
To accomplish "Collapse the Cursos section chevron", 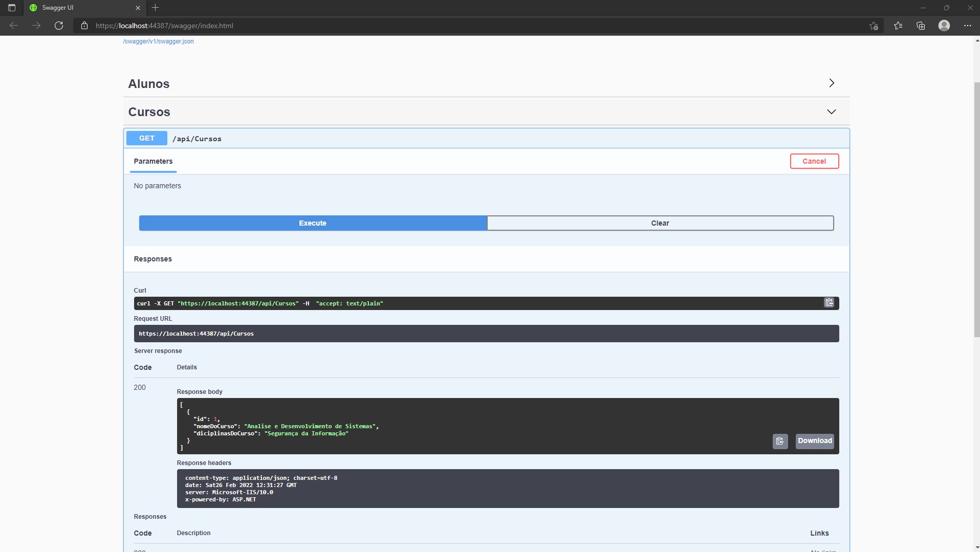I will click(x=832, y=112).
